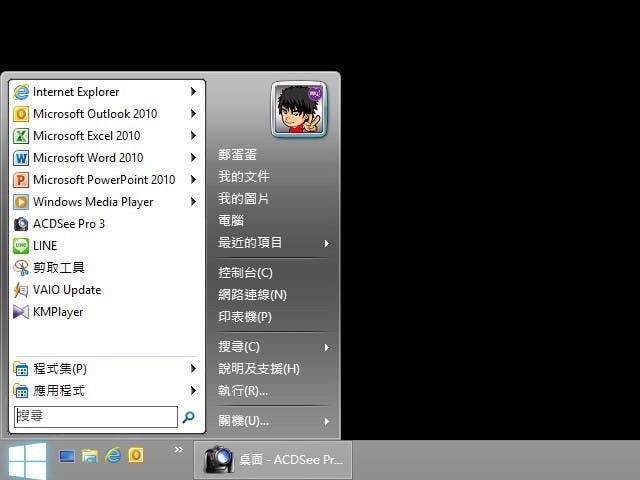Click the Microsoft Word 2010 icon

(x=21, y=158)
